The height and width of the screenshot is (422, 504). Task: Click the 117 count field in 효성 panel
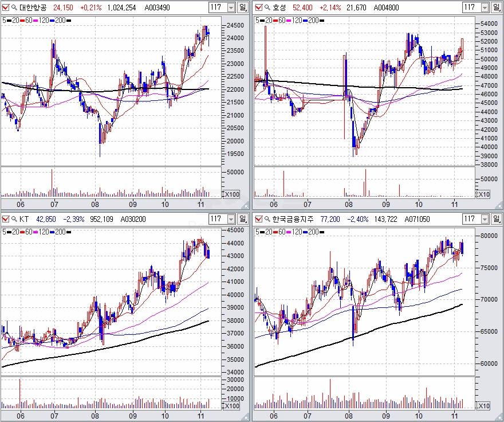tap(470, 7)
